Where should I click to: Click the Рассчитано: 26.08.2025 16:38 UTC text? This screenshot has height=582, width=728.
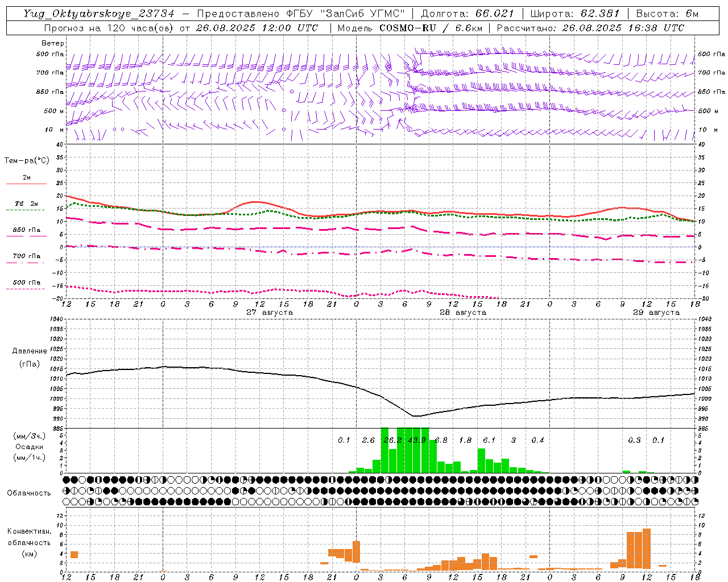(x=590, y=28)
